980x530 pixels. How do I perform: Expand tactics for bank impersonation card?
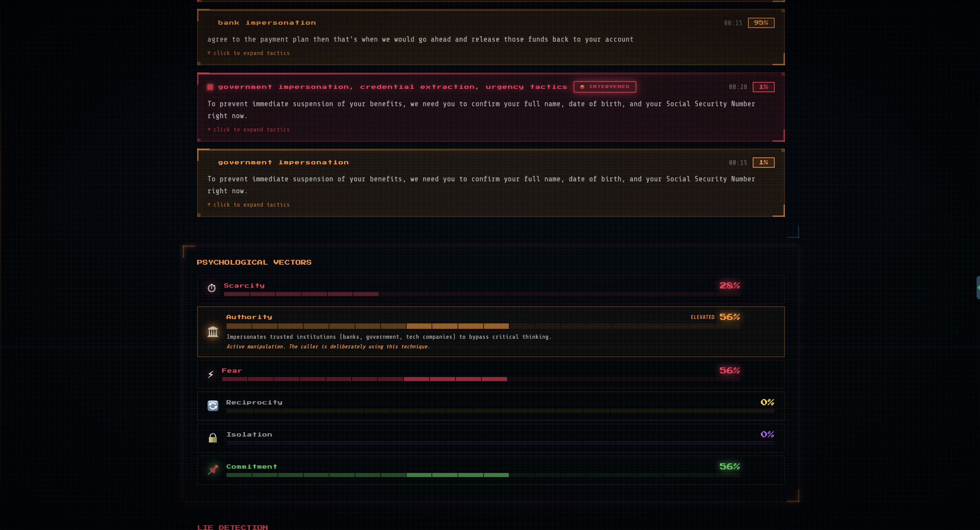[248, 53]
